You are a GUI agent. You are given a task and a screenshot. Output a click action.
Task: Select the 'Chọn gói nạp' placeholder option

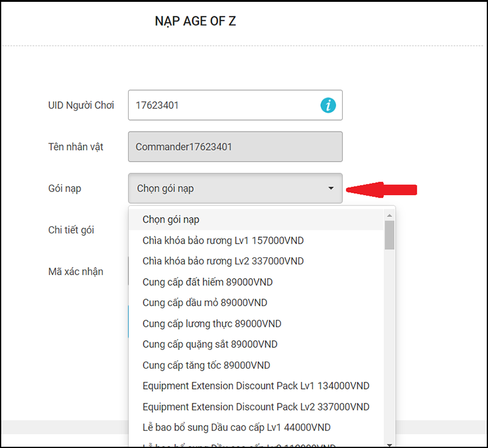click(256, 219)
